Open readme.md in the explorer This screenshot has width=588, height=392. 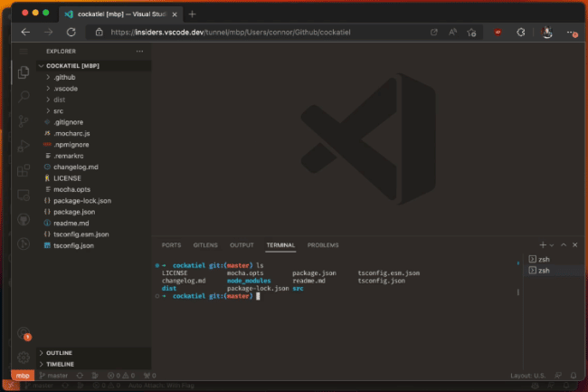click(94, 224)
